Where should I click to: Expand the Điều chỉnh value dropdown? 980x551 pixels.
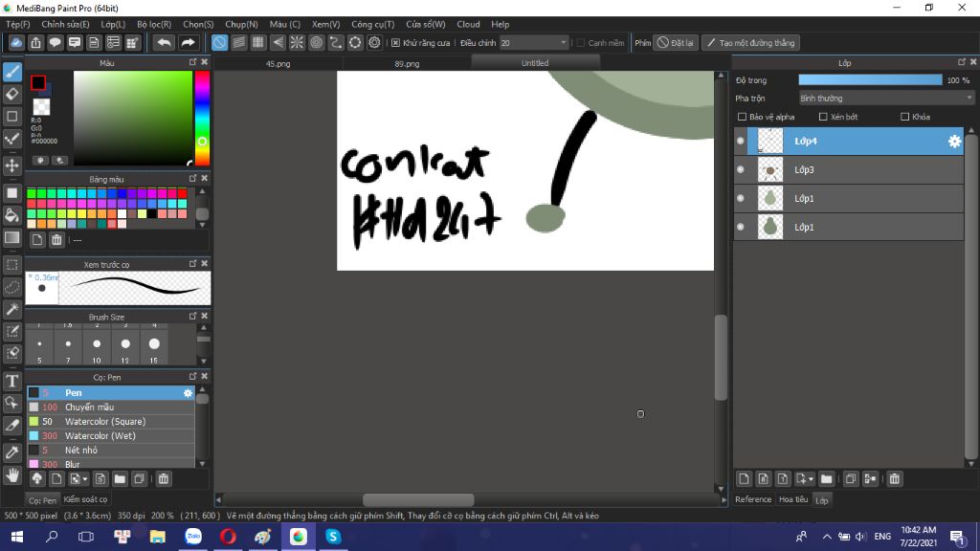(x=563, y=43)
